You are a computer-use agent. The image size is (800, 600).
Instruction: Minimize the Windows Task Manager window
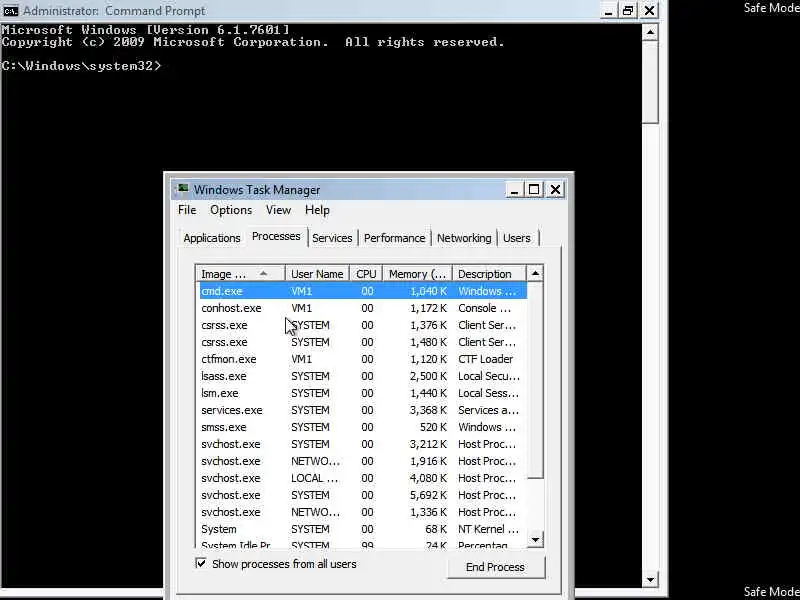(514, 190)
